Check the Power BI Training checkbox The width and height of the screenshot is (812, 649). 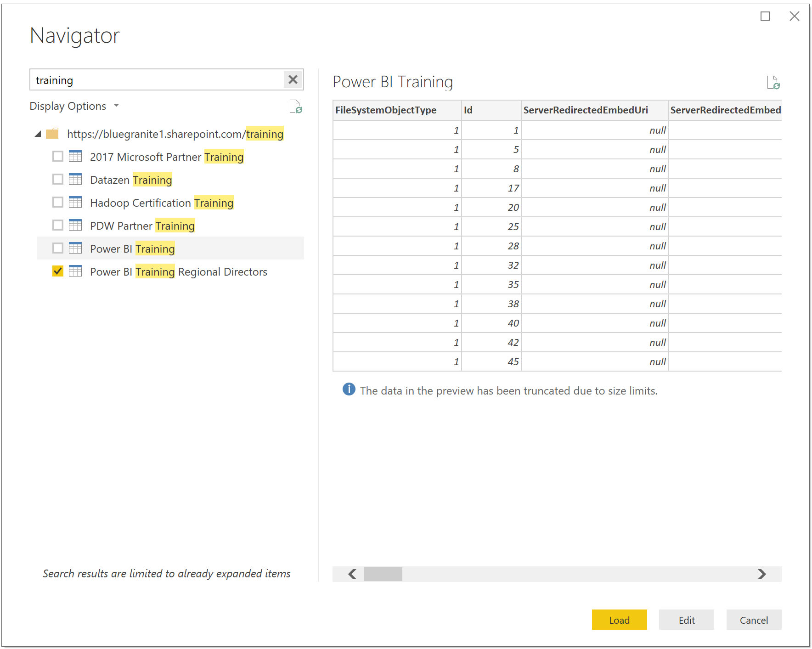point(58,248)
